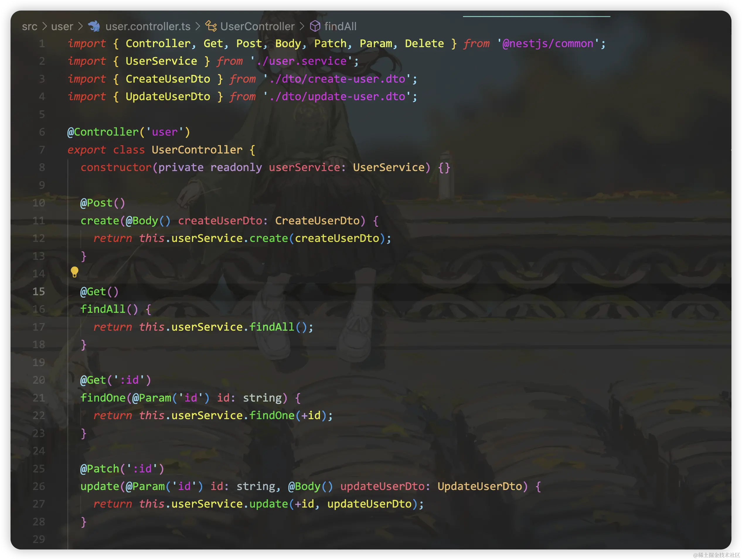Select user.controller.ts in the breadcrumb
This screenshot has width=742, height=560.
[x=148, y=26]
